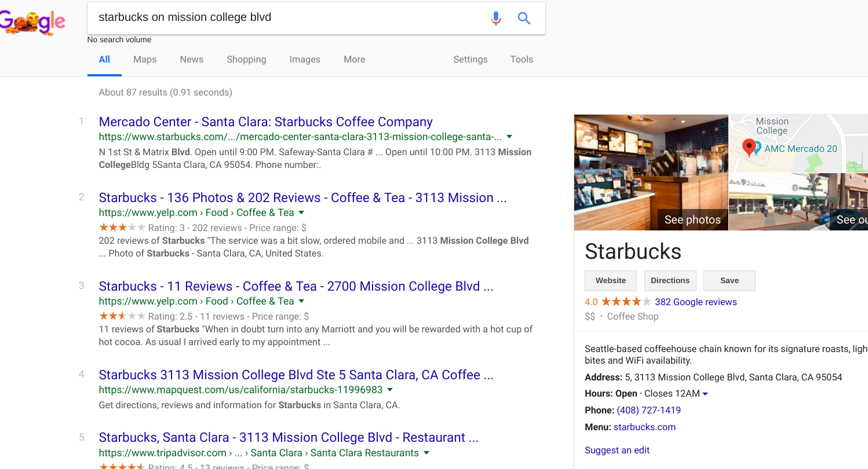Click the 'Seattle-based coffeehouse chain' description
The width and height of the screenshot is (868, 469).
726,354
